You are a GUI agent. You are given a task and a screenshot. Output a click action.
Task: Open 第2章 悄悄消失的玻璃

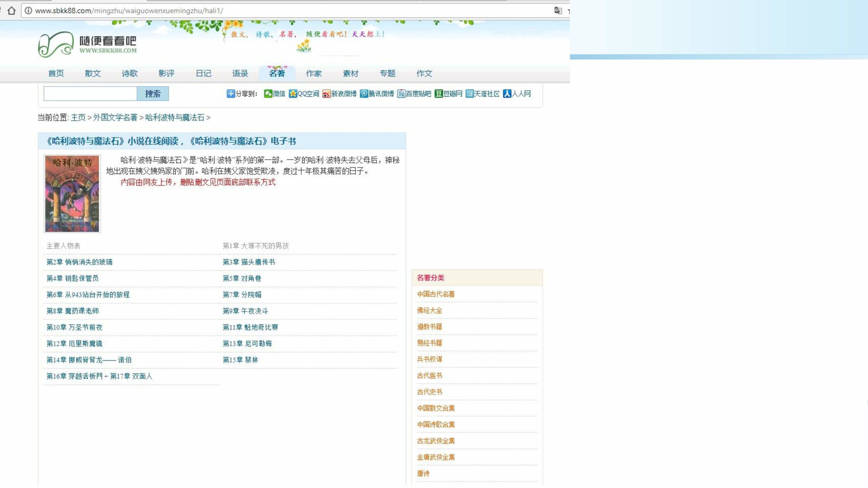pos(79,262)
